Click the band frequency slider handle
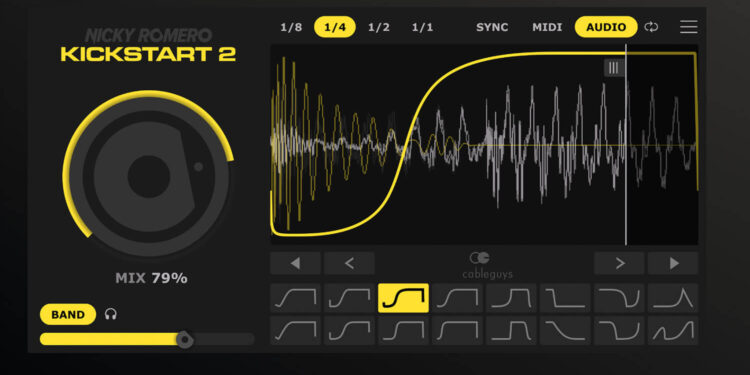This screenshot has width=750, height=375. [x=184, y=339]
